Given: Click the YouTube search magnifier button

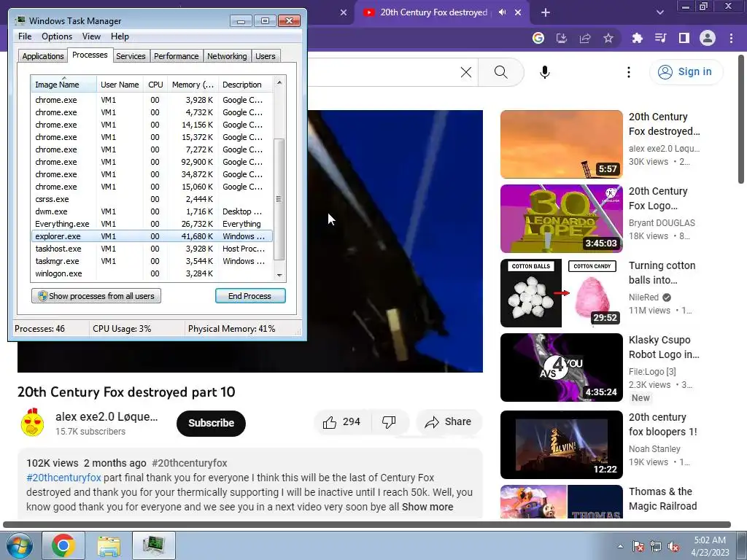Looking at the screenshot, I should 500,72.
